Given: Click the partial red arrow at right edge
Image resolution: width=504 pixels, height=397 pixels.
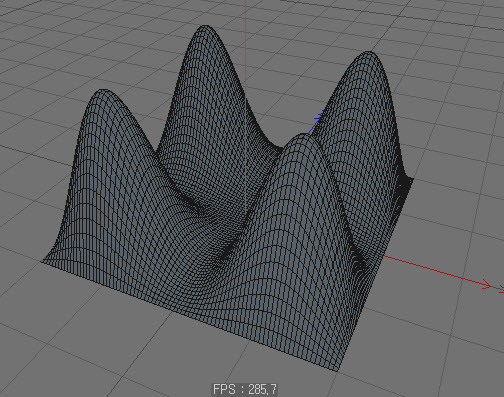Looking at the screenshot, I should tap(501, 289).
